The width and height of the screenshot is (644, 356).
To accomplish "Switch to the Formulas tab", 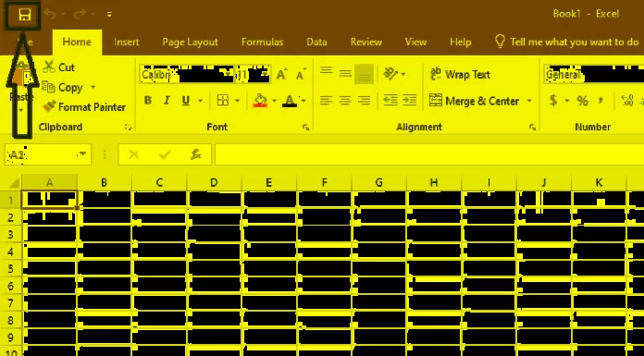I will point(262,42).
